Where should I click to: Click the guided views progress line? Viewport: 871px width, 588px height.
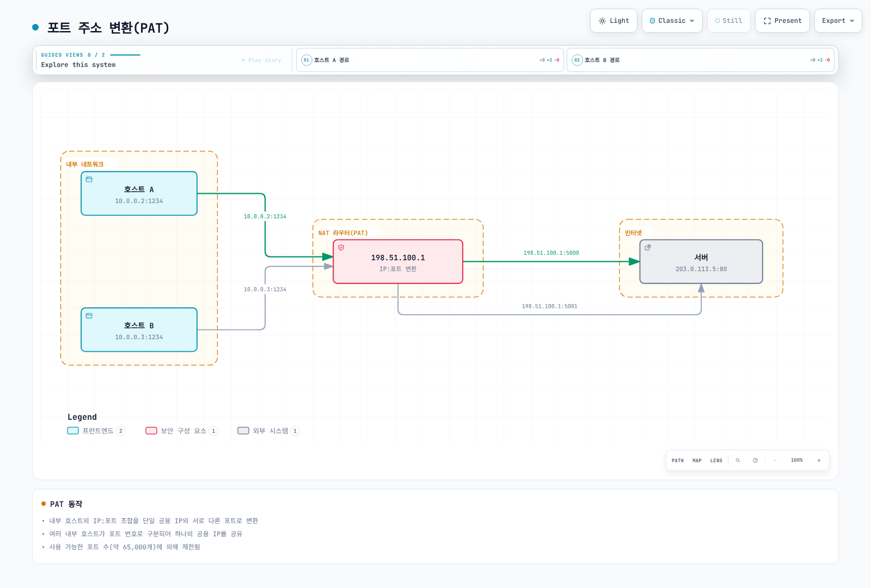(125, 55)
